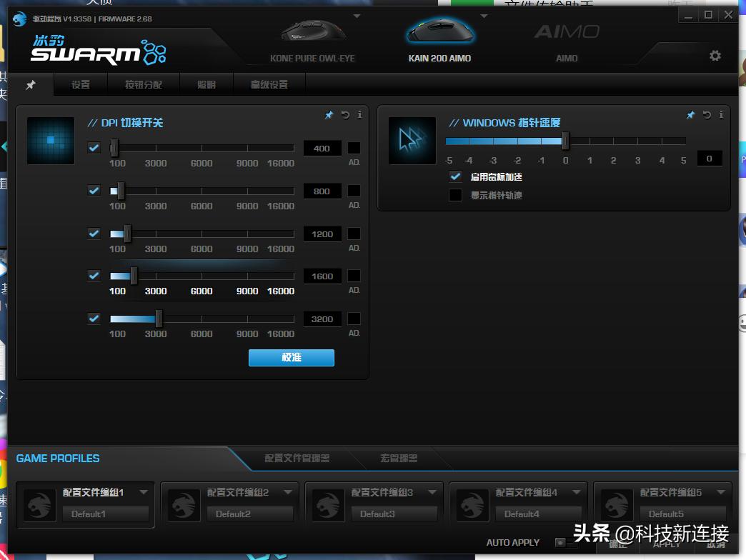Viewport: 746px width, 560px height.
Task: Select the Kain 200 AIMO mouse image
Action: coord(439,31)
